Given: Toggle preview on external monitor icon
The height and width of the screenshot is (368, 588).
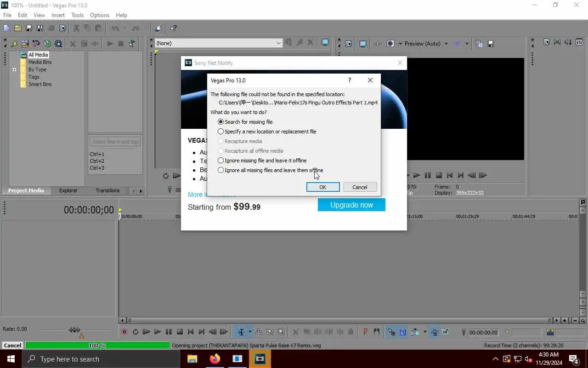Looking at the screenshot, I should pos(362,44).
